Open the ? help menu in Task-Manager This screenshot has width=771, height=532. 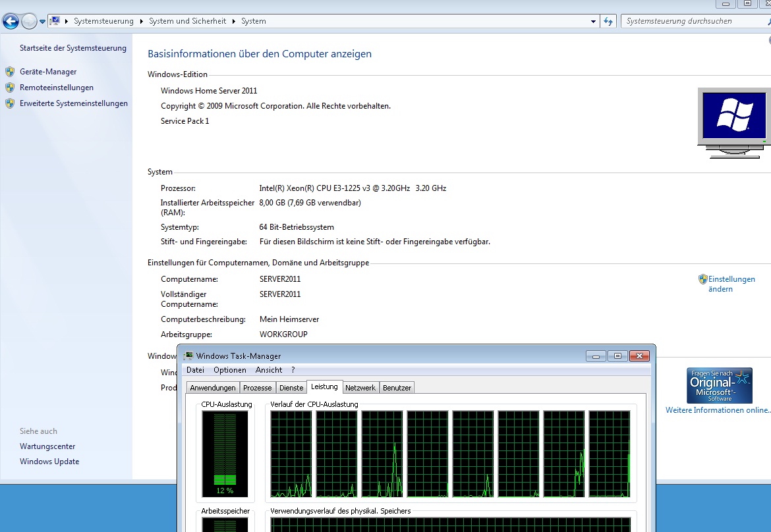(293, 370)
